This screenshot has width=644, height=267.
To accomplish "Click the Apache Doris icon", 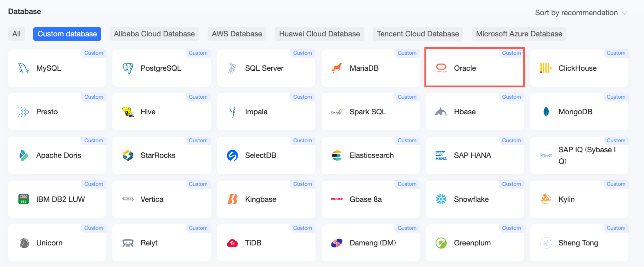I will 24,155.
